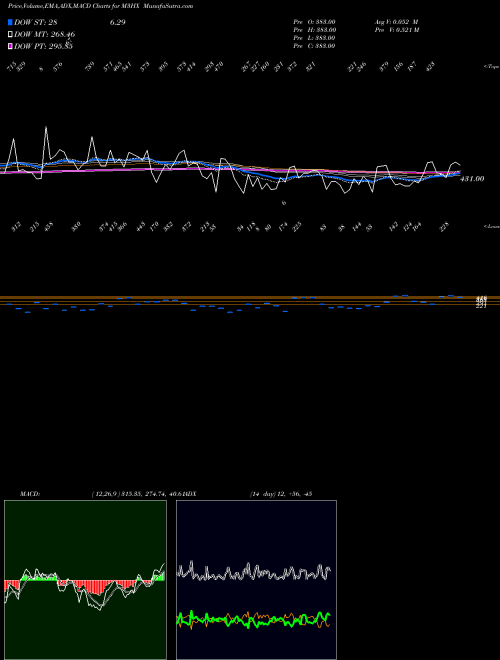Open the ADX indicator chart panel
The width and height of the screenshot is (500, 660).
[256, 580]
